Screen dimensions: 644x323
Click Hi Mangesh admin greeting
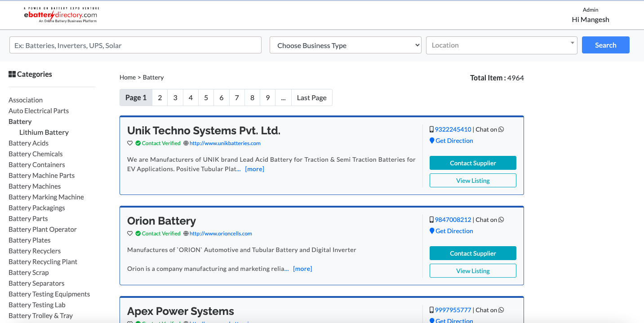point(591,19)
